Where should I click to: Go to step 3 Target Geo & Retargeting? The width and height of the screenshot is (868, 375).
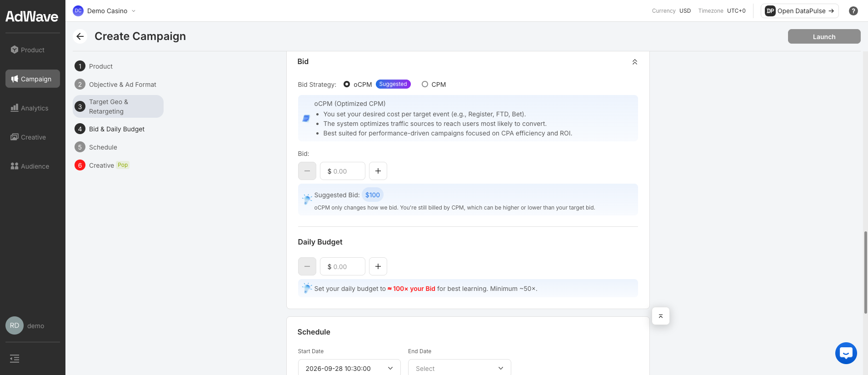(118, 106)
